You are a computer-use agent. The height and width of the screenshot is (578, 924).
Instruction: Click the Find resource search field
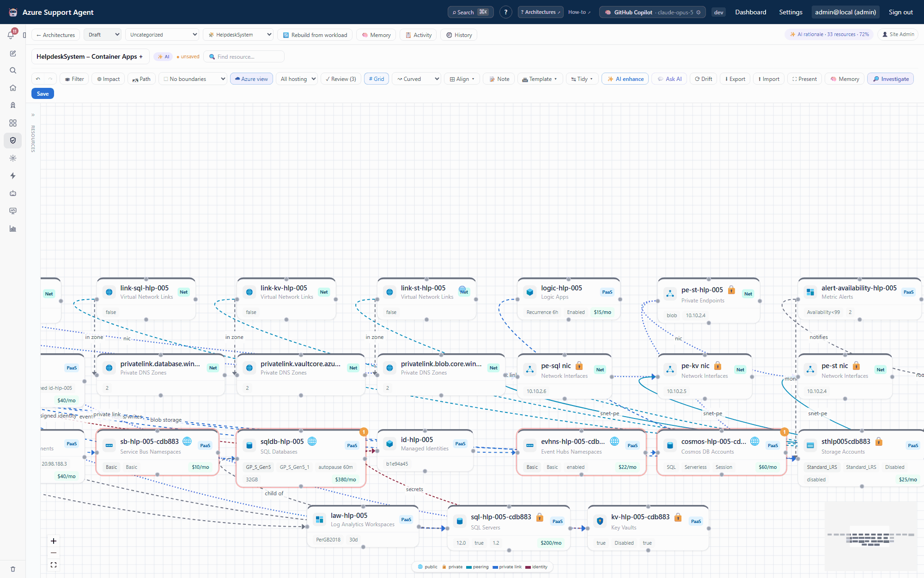(x=243, y=57)
